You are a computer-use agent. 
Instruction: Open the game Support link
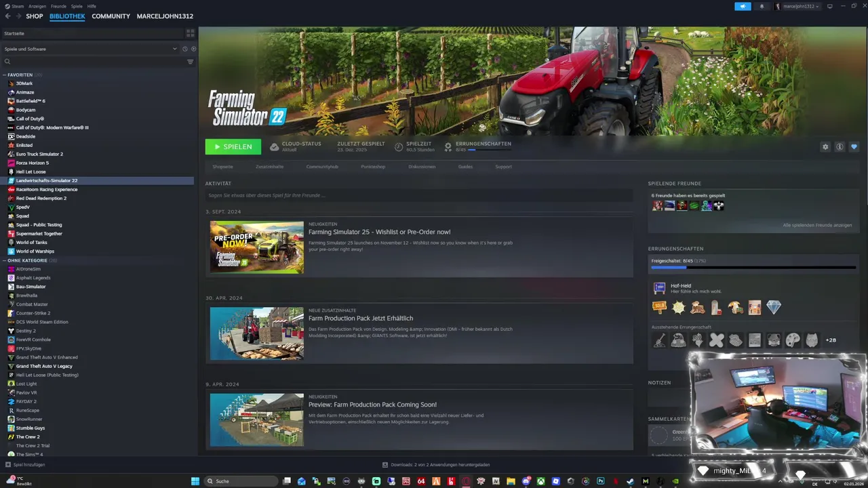coord(503,167)
